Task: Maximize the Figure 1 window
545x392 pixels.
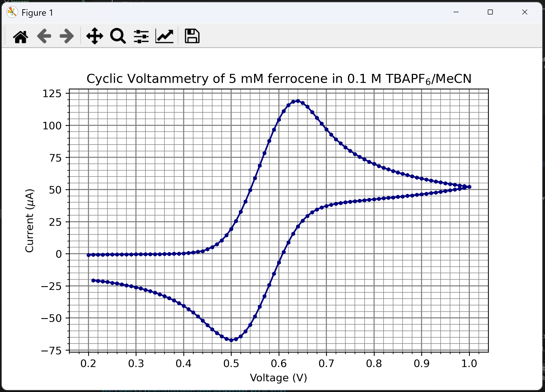Action: point(490,12)
